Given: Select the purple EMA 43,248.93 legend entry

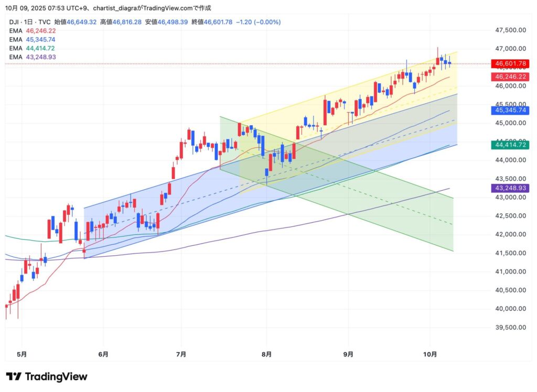Looking at the screenshot, I should click(32, 56).
